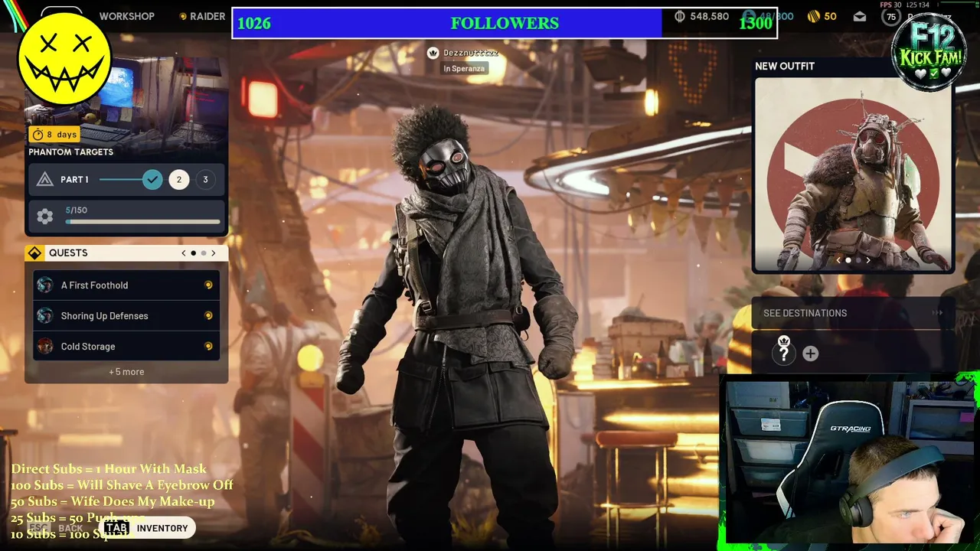Select the completed Part 1 checkmark step
980x551 pixels.
pyautogui.click(x=152, y=180)
